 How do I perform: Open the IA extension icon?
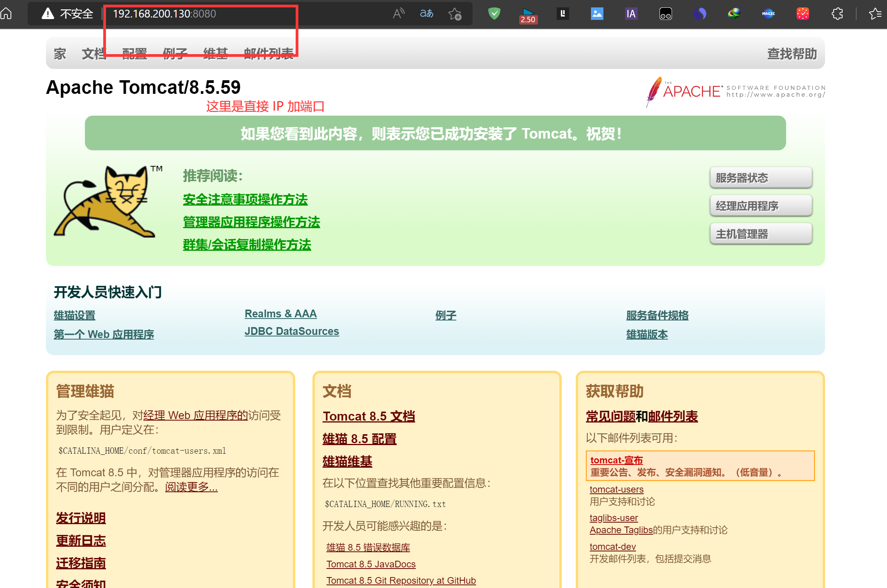pos(631,14)
